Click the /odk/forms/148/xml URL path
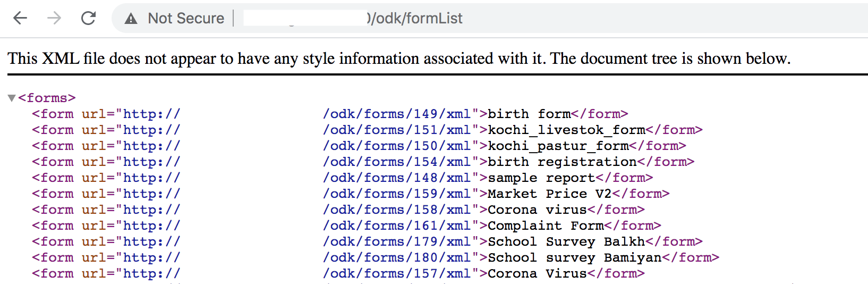This screenshot has width=868, height=284. 396,178
